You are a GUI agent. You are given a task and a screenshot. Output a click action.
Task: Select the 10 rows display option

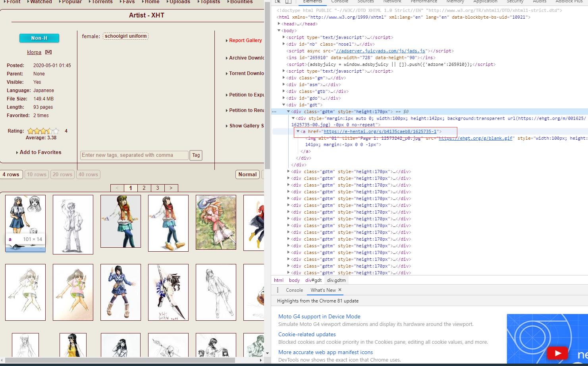point(37,175)
